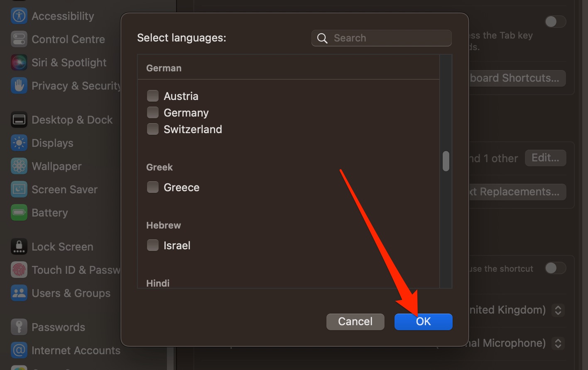The width and height of the screenshot is (588, 370).
Task: Select Accessibility label in sidebar
Action: (63, 16)
